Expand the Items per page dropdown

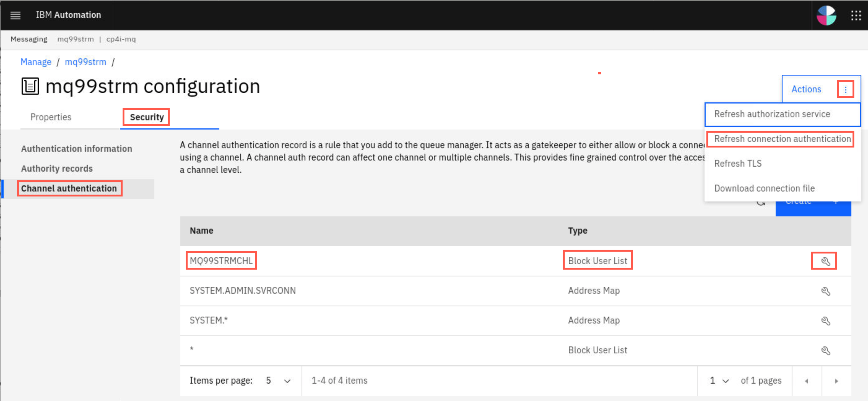pos(278,381)
